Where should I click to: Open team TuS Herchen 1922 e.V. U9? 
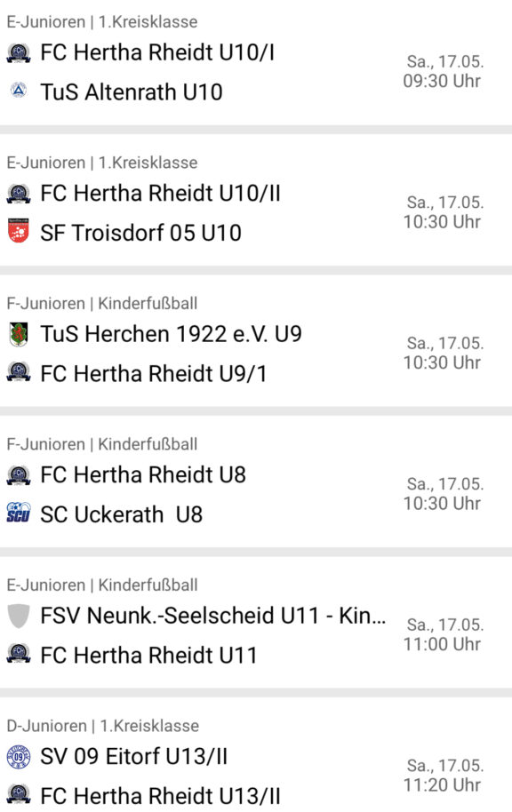coord(171,334)
